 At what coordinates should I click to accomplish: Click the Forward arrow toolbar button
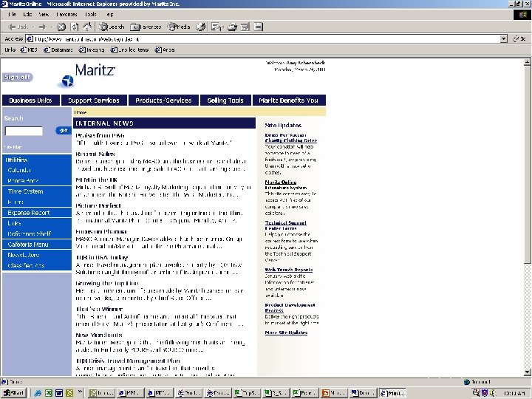[x=43, y=27]
